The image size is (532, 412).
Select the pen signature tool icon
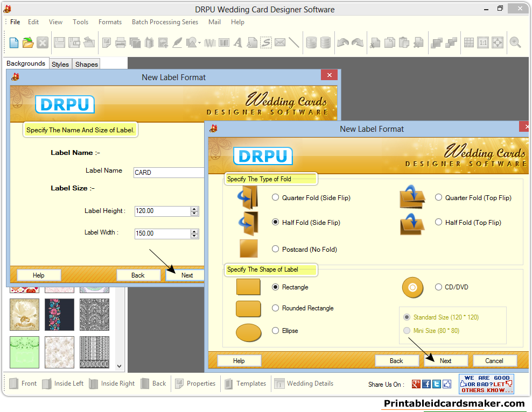178,42
